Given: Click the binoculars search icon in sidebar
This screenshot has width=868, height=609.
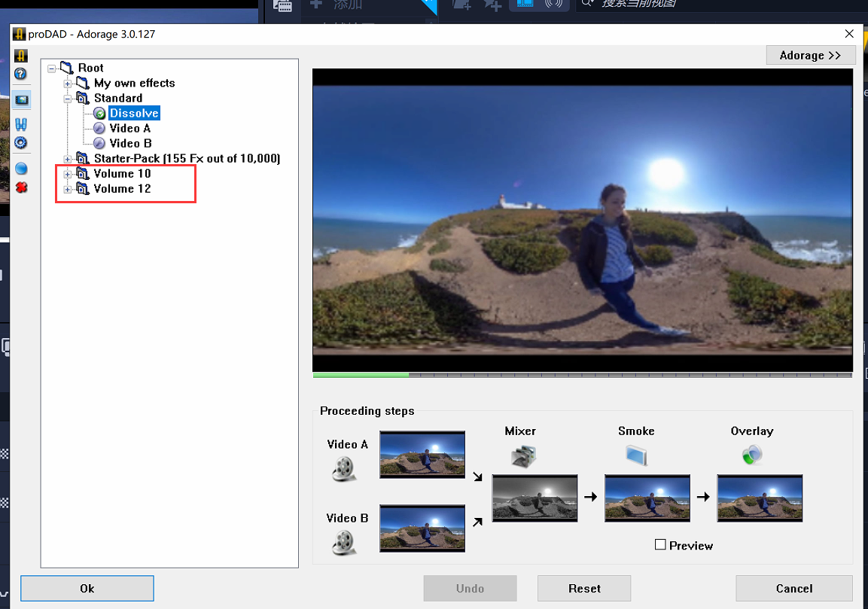Looking at the screenshot, I should pos(21,124).
